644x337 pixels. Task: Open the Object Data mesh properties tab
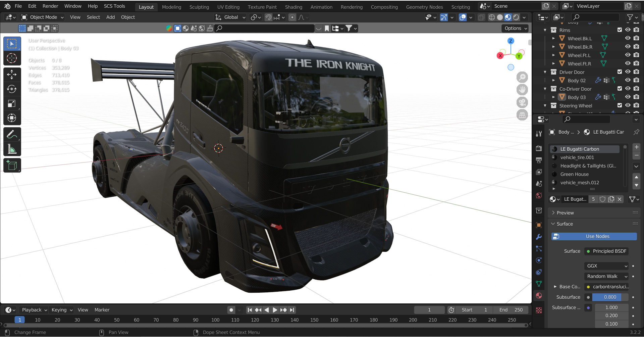point(539,284)
